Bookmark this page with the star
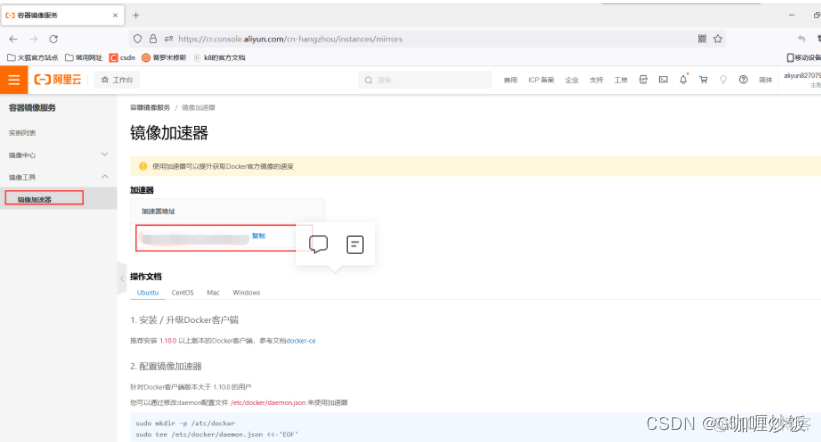The height and width of the screenshot is (442, 821). 718,39
